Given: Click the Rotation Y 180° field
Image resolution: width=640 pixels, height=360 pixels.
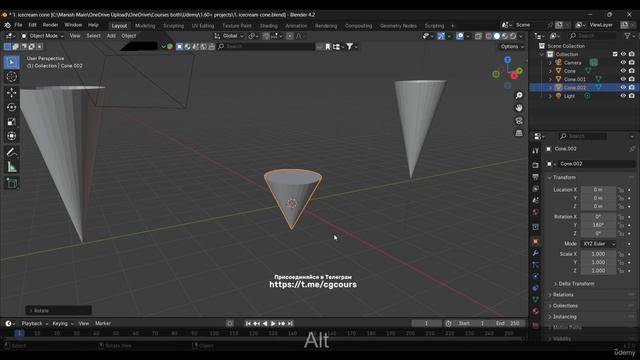Looking at the screenshot, I should pyautogui.click(x=598, y=225).
